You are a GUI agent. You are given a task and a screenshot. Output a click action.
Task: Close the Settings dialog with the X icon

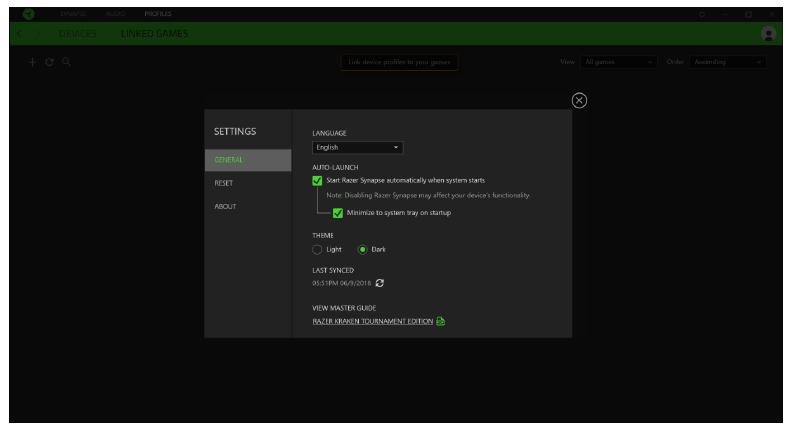(x=579, y=100)
